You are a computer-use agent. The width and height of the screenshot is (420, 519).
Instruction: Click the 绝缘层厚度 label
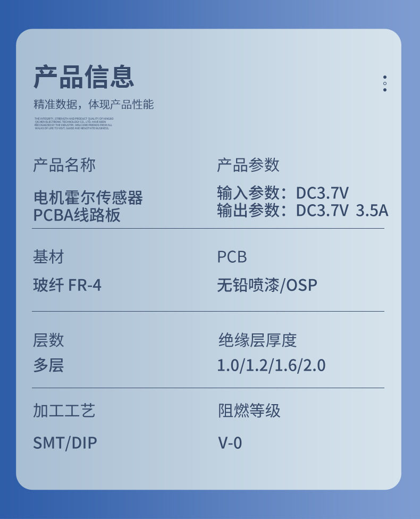point(257,340)
